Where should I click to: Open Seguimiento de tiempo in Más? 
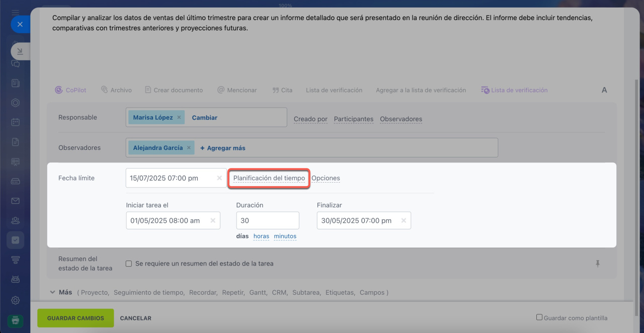(149, 292)
